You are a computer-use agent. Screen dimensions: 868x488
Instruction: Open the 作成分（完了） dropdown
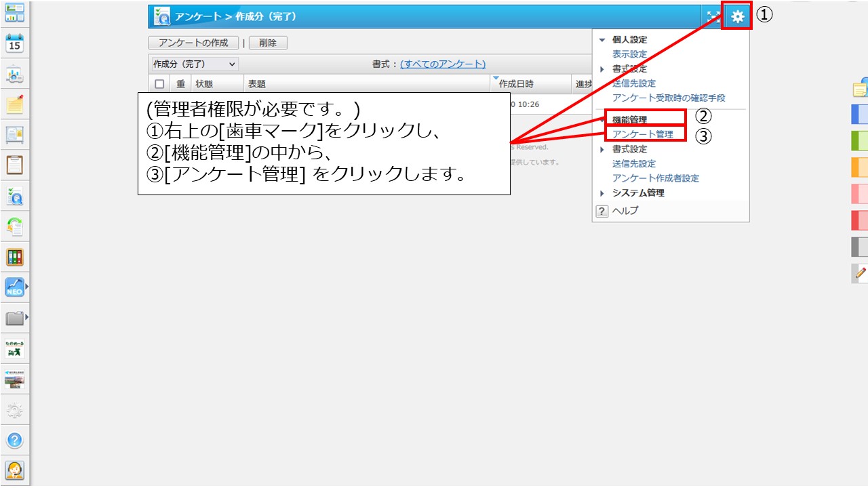coord(194,64)
